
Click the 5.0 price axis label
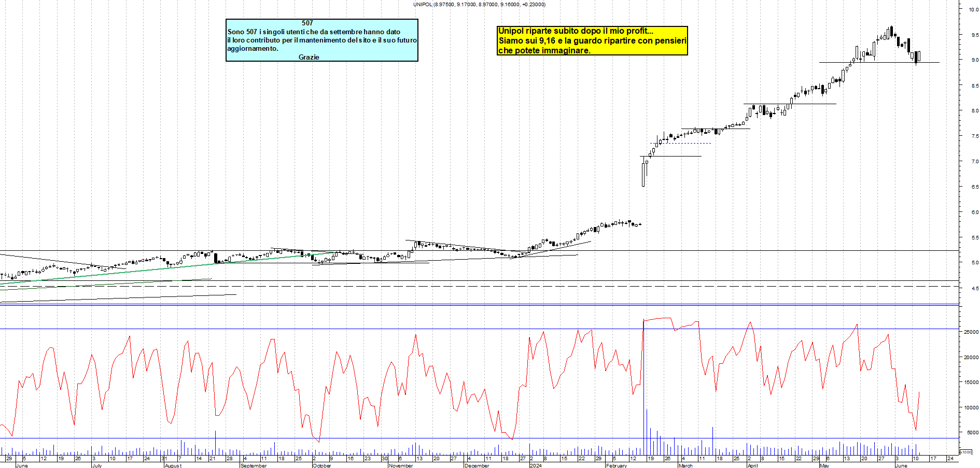tap(974, 262)
